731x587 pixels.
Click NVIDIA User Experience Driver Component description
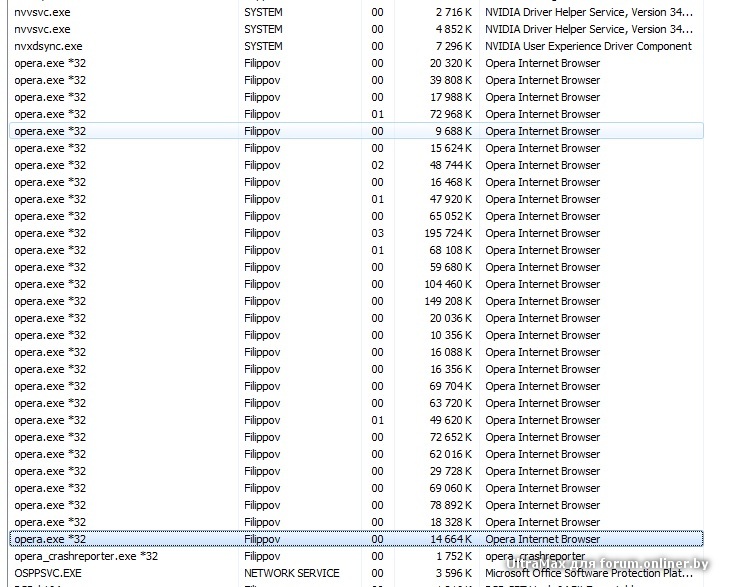tap(588, 46)
